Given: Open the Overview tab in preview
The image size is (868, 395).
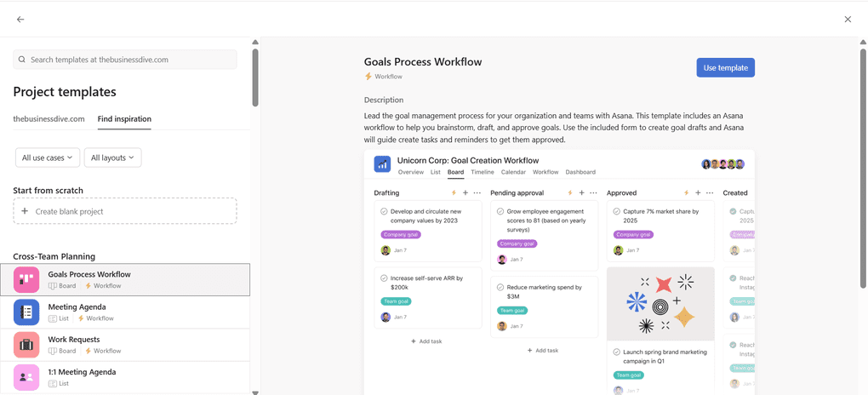Looking at the screenshot, I should [x=411, y=172].
